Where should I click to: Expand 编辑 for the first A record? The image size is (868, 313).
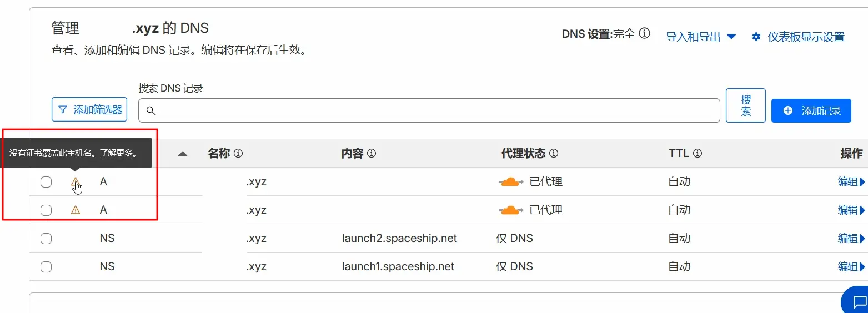coord(851,182)
